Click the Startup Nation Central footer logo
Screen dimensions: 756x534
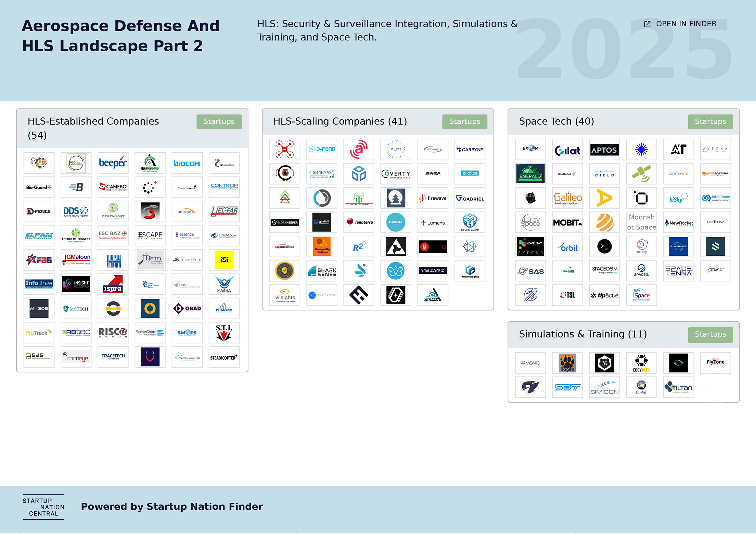(43, 507)
